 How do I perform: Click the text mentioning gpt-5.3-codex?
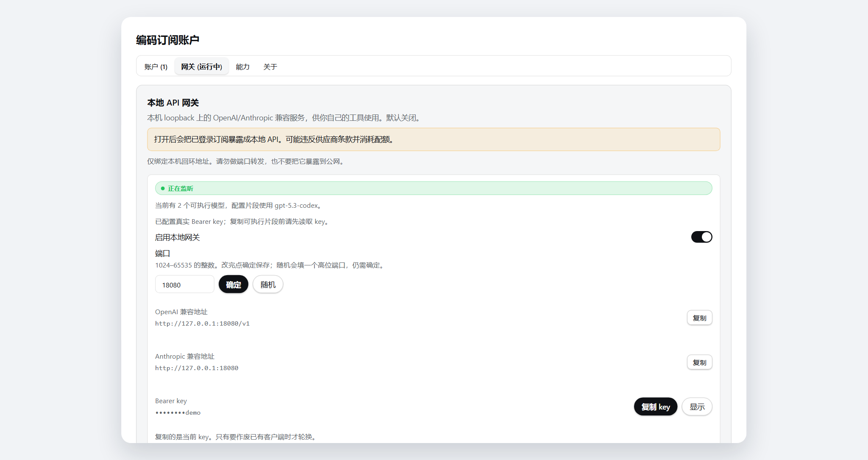pos(239,206)
